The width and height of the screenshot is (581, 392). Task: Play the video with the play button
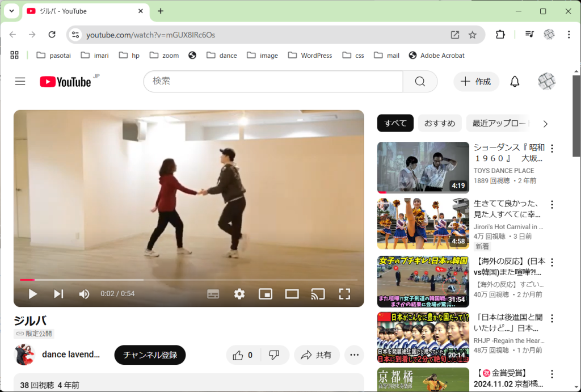pyautogui.click(x=32, y=294)
